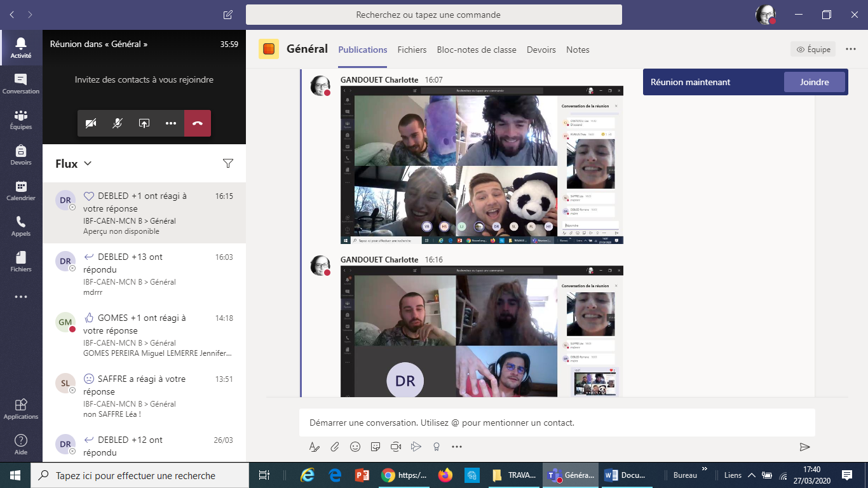The height and width of the screenshot is (488, 868).
Task: Open channel more options ellipsis
Action: pos(851,49)
